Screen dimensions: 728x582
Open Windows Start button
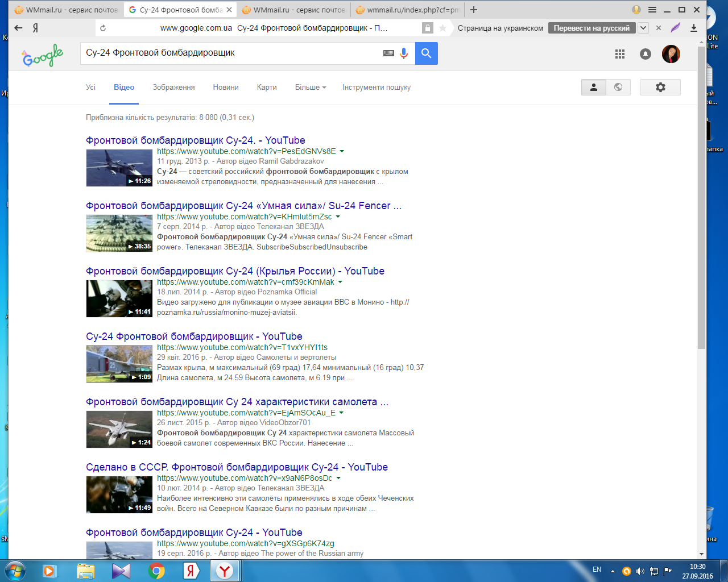click(x=15, y=570)
